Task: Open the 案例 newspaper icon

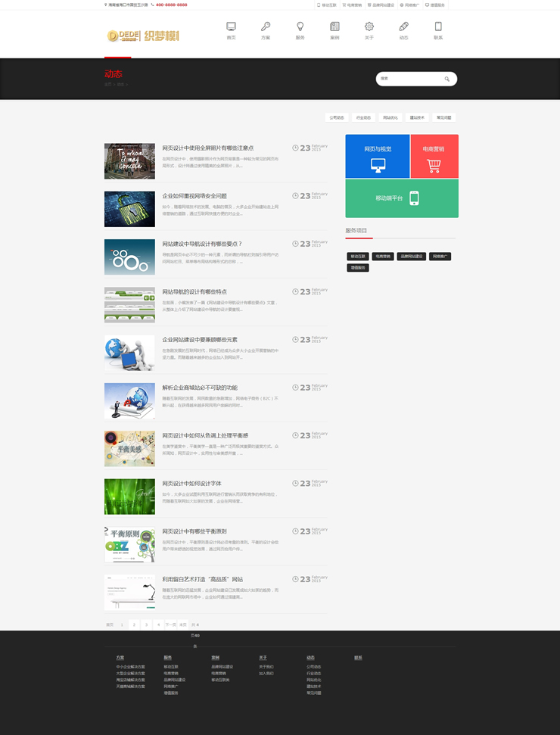Action: [x=334, y=27]
